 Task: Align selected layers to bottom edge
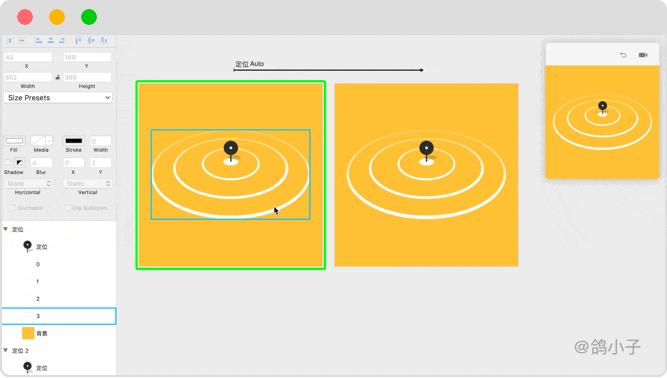click(104, 40)
